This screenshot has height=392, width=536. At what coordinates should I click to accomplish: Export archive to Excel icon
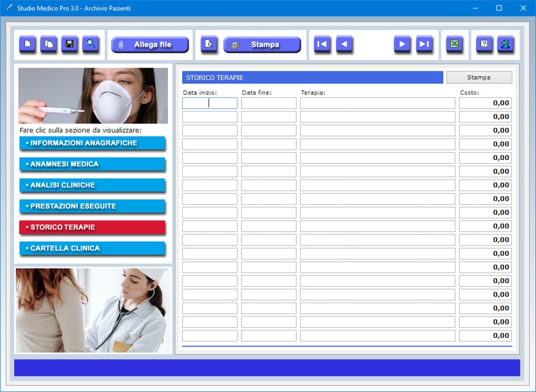pos(455,44)
